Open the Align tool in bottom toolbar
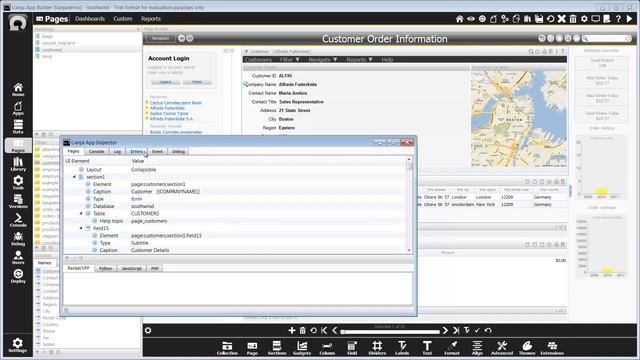Image resolution: width=640 pixels, height=360 pixels. coord(477,348)
